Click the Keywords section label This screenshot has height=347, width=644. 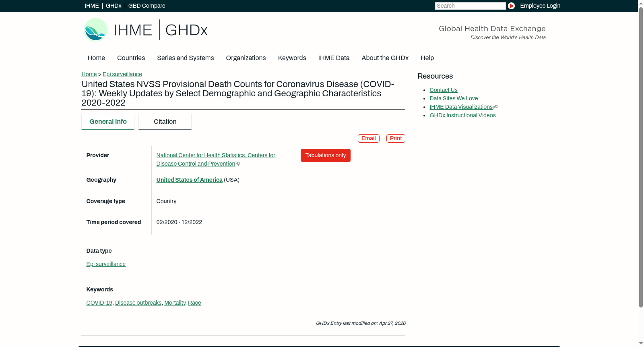pyautogui.click(x=100, y=289)
